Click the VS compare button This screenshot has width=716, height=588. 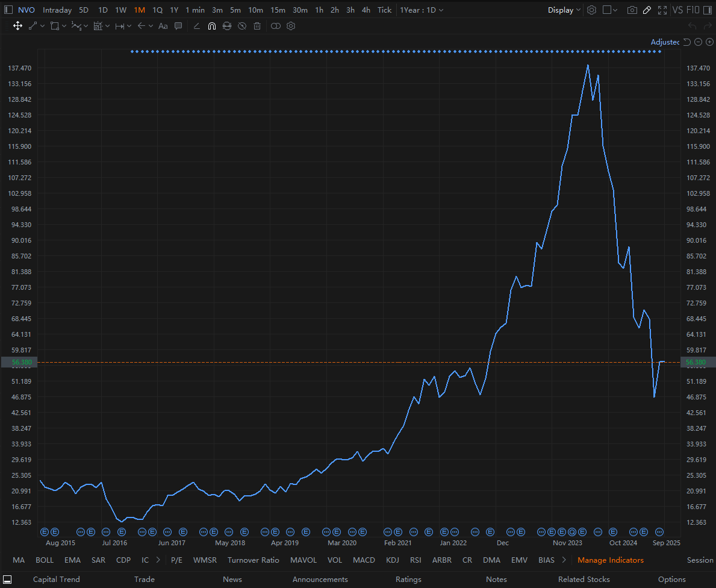(x=677, y=10)
